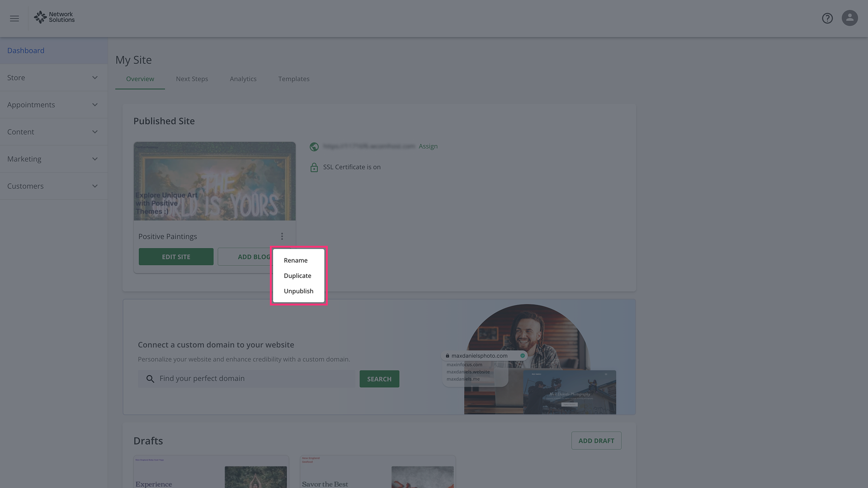The height and width of the screenshot is (488, 868).
Task: Click the globe icon beside site URL
Action: tap(314, 147)
